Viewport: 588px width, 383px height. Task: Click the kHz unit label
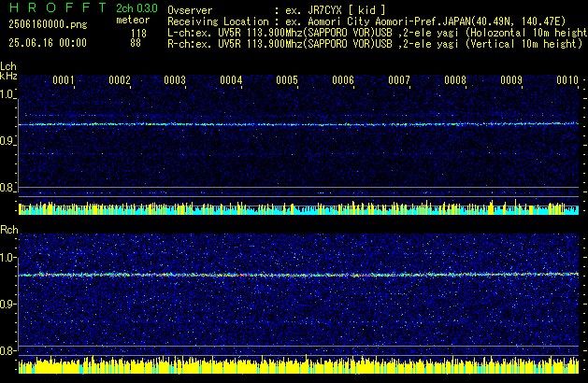pos(8,76)
